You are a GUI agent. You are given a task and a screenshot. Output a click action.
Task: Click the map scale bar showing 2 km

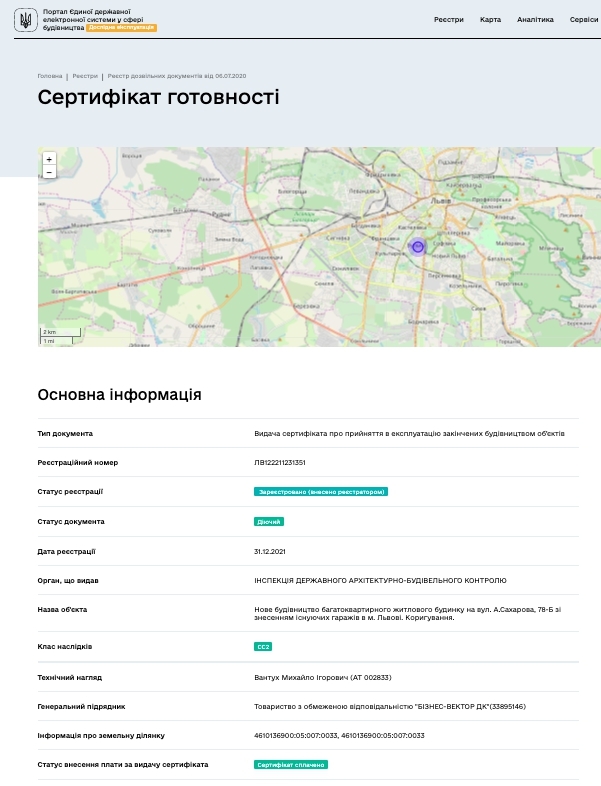[60, 332]
